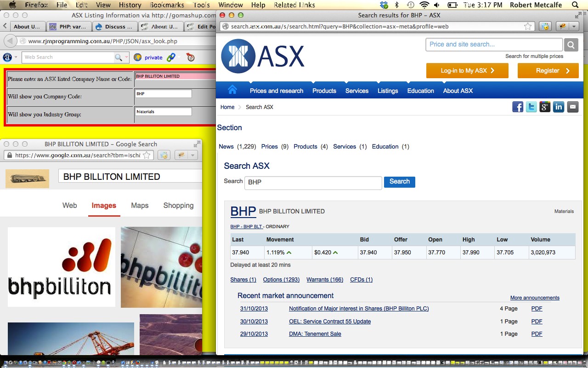588x368 pixels.
Task: Bookmark star in ASX search window address bar
Action: (528, 26)
